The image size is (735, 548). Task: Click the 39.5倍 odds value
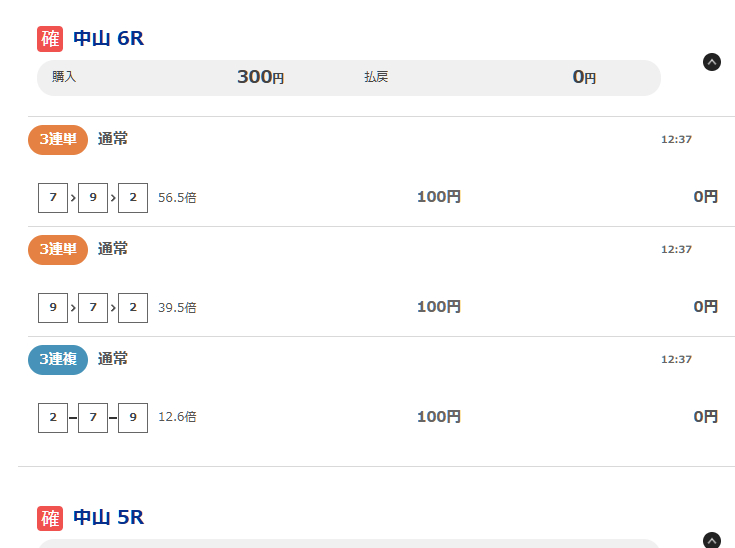(x=177, y=308)
